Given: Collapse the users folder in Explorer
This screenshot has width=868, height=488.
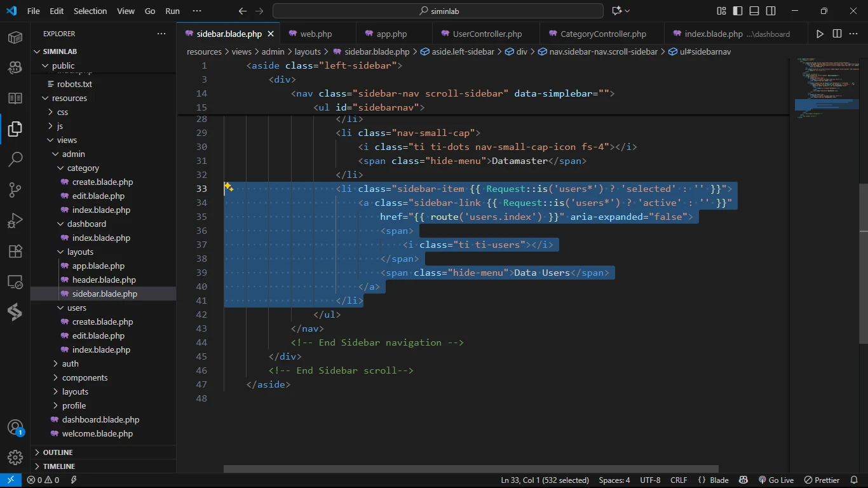Looking at the screenshot, I should (x=76, y=308).
